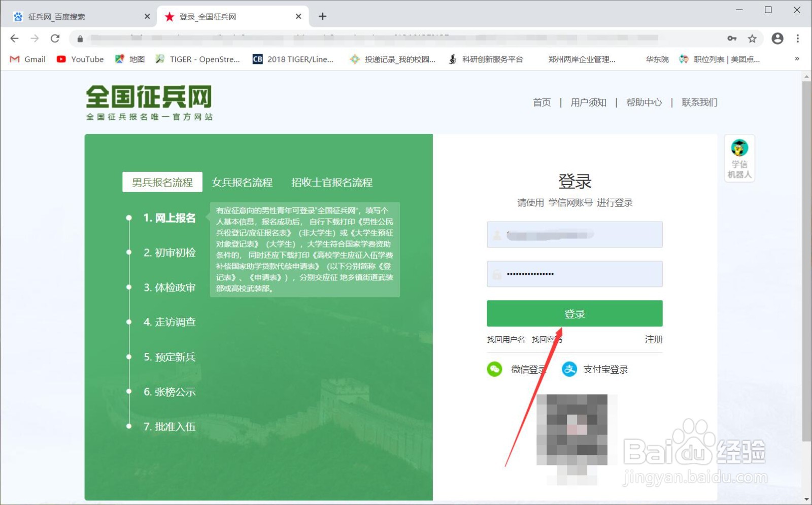Open the Chrome profile avatar
This screenshot has height=505, width=812.
[x=777, y=39]
